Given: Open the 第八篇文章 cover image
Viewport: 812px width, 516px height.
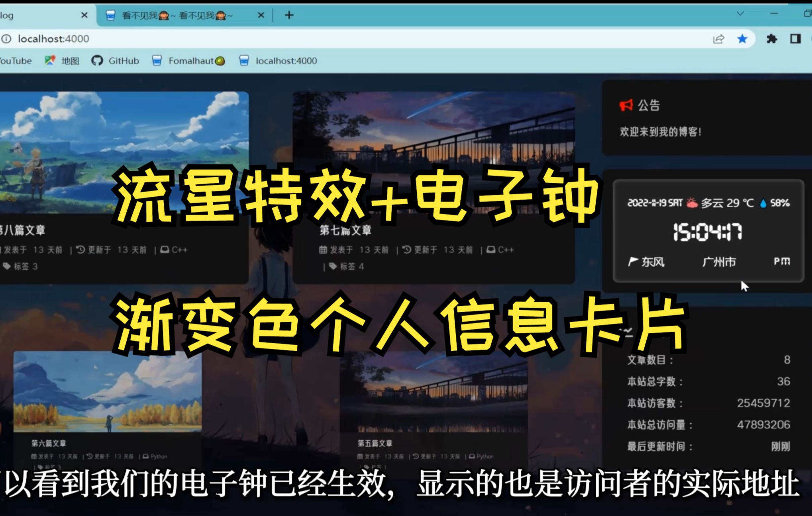Looking at the screenshot, I should click(124, 152).
